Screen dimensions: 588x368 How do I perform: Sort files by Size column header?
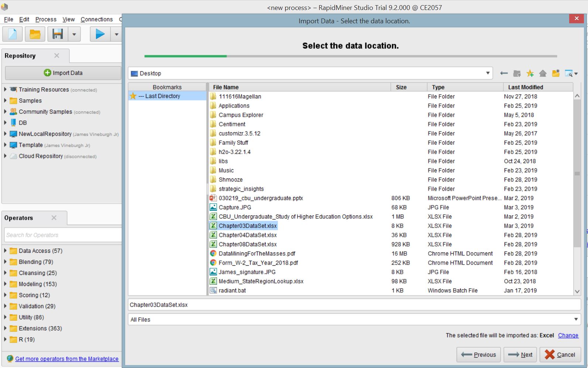pos(409,87)
